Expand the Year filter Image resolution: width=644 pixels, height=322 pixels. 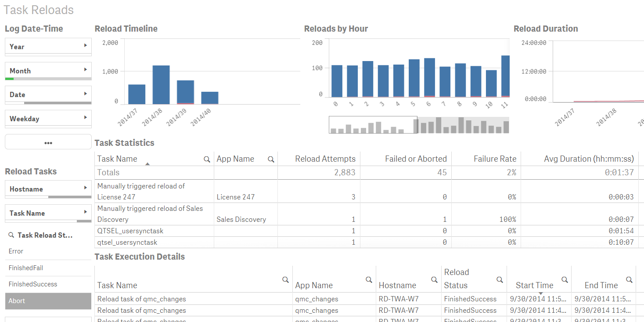(48, 47)
